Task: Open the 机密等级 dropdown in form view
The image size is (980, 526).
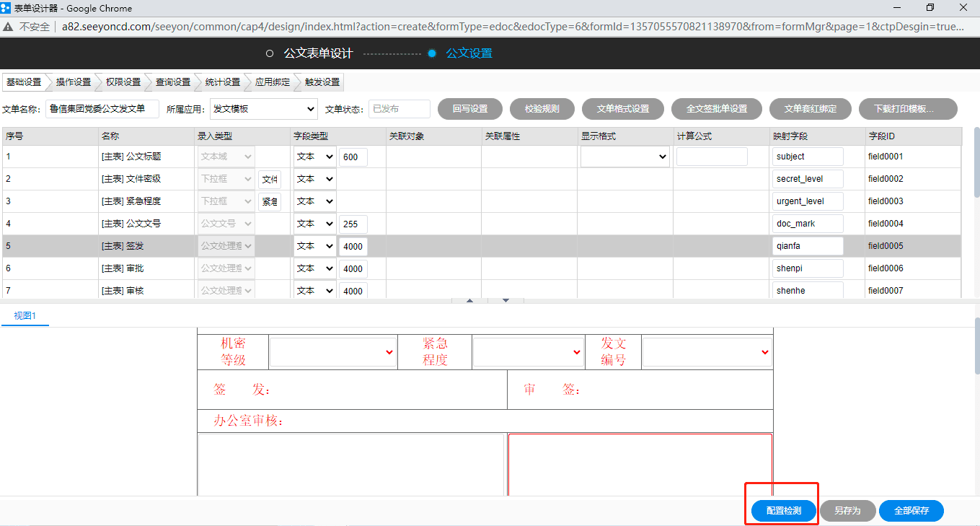Action: [332, 352]
